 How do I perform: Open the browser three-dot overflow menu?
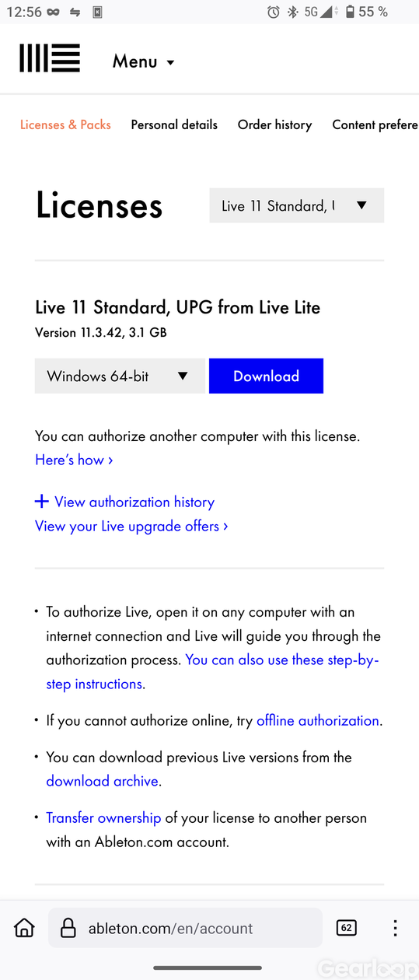[x=395, y=927]
